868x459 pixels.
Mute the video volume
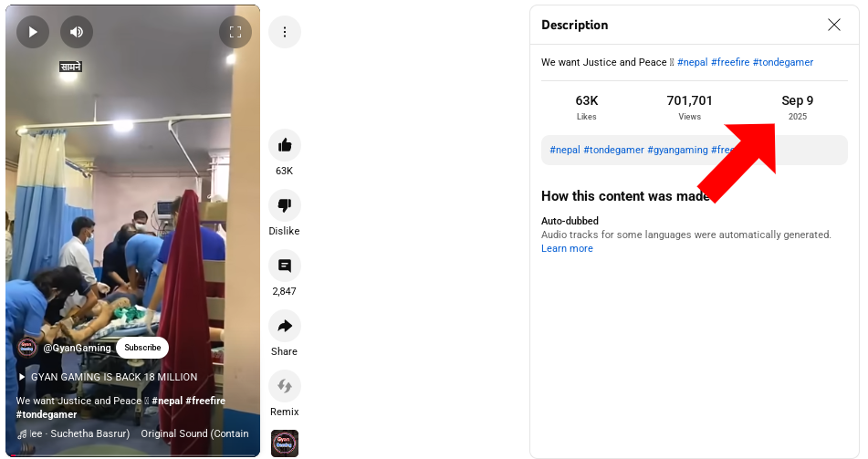click(x=77, y=32)
